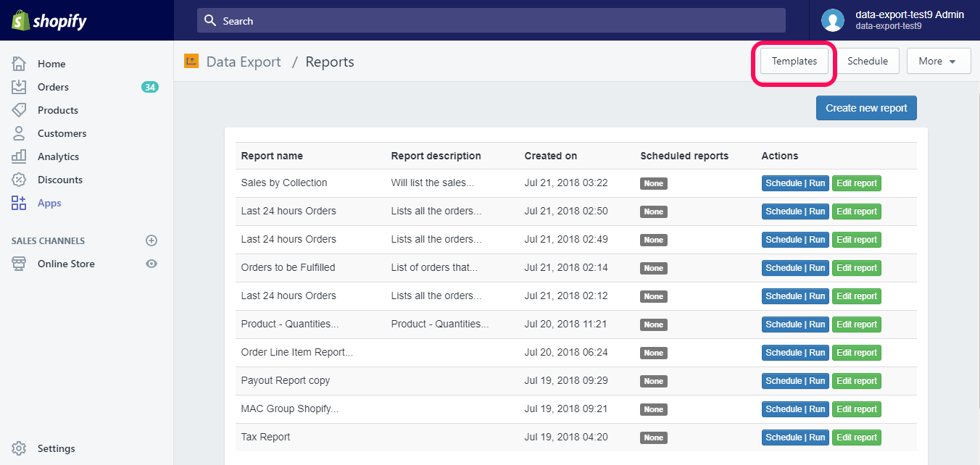Viewport: 980px width, 465px height.
Task: Select the Analytics chart icon
Action: [x=19, y=156]
